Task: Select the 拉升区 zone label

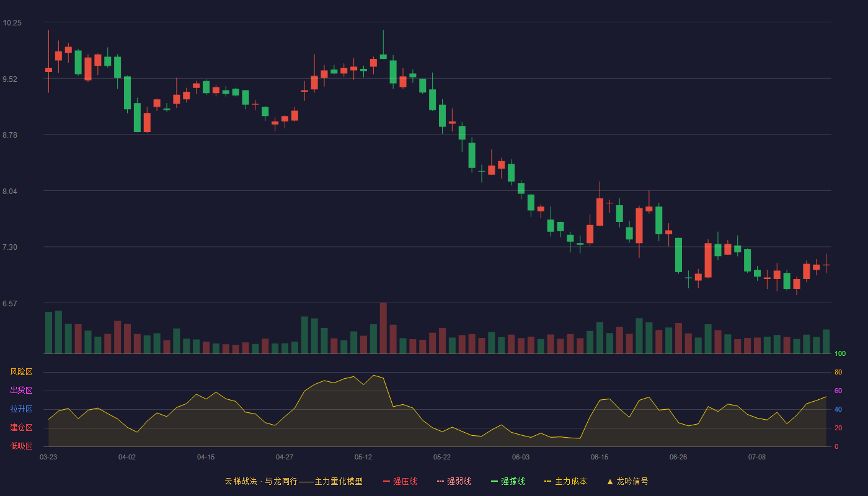Action: [x=21, y=409]
